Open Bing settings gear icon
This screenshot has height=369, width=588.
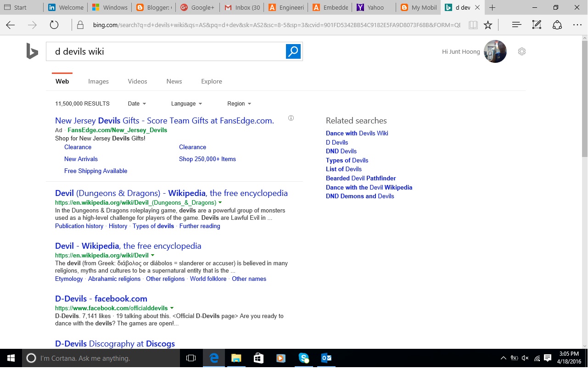[x=521, y=51]
